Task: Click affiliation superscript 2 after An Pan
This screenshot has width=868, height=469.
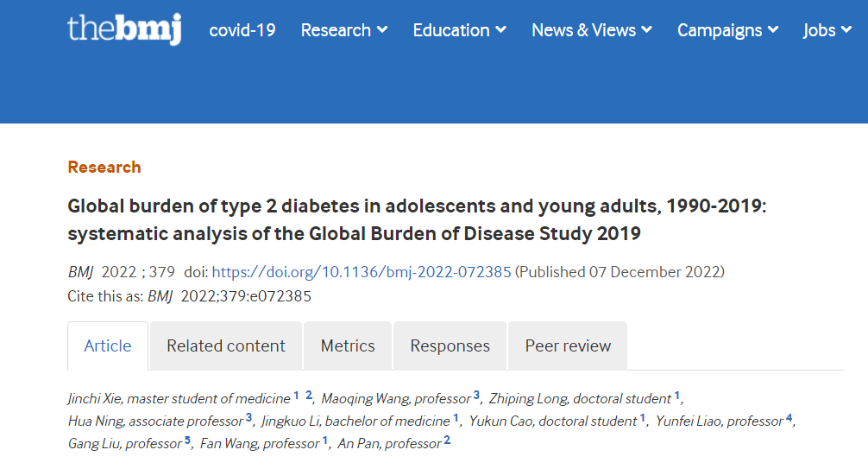Action: click(447, 440)
